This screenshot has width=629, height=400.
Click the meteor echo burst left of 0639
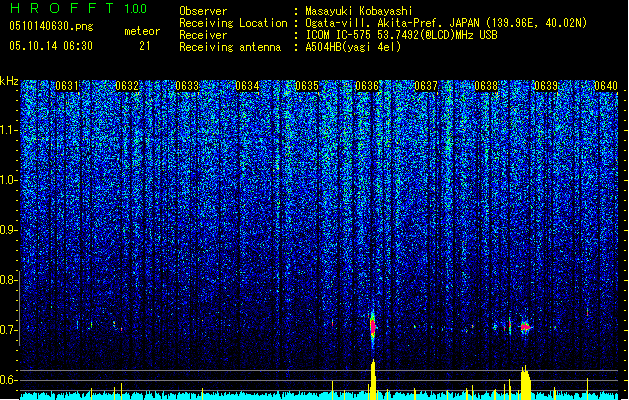pyautogui.click(x=526, y=327)
